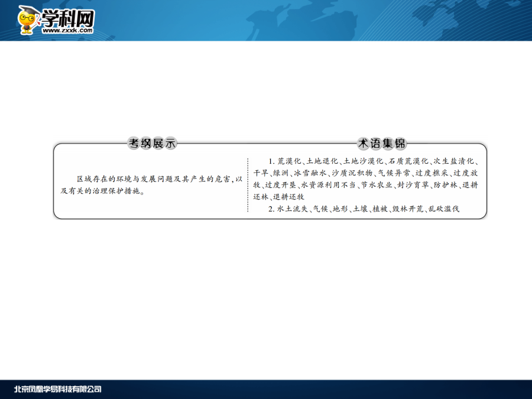Click the line starting 及有关的治理保护措施

point(103,191)
